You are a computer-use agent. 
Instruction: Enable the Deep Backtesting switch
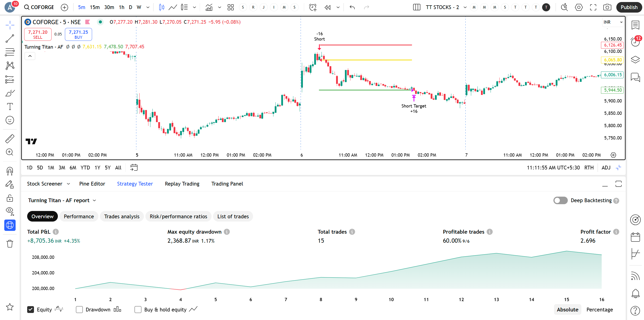click(x=560, y=200)
